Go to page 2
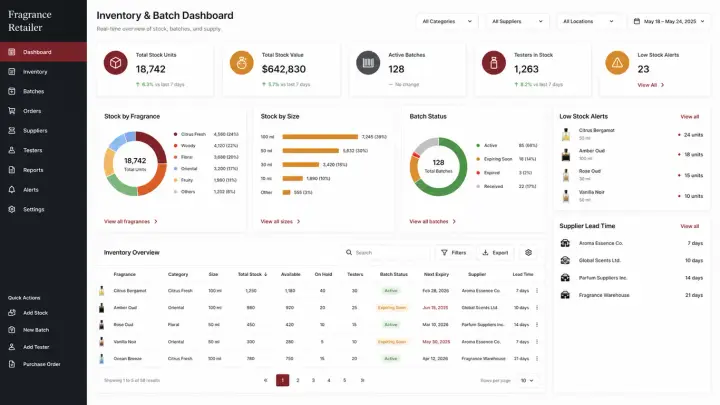The image size is (720, 405). [x=298, y=380]
